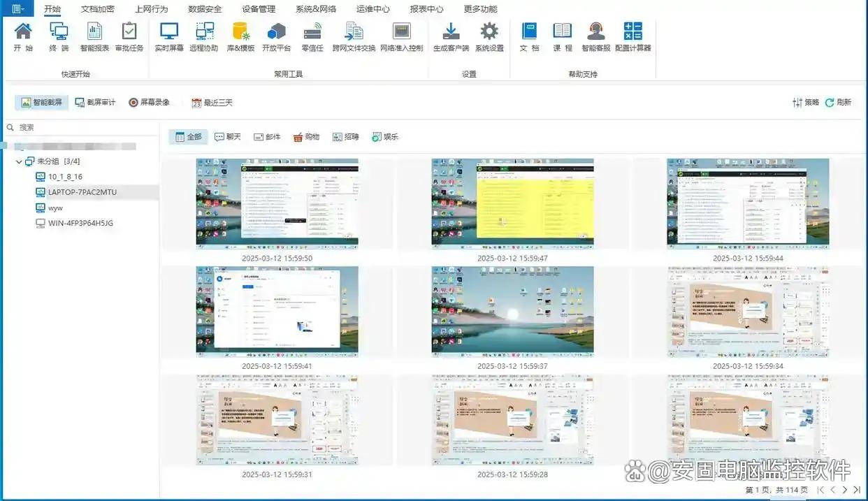The width and height of the screenshot is (868, 501).
Task: Show the 全部 all category filter
Action: pos(188,137)
